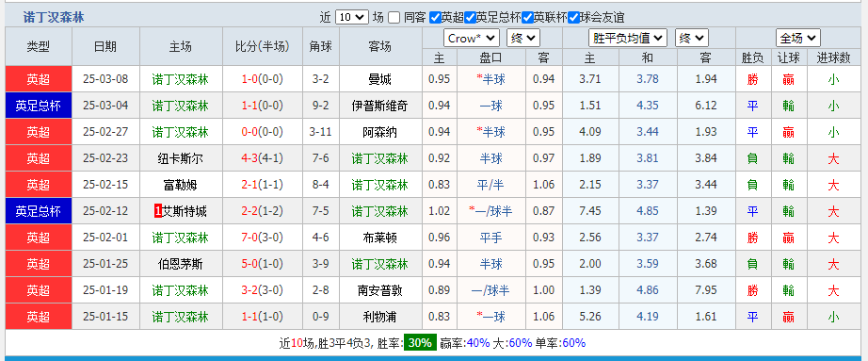The image size is (868, 361).
Task: Click the home team 富勒姆
Action: (x=181, y=185)
